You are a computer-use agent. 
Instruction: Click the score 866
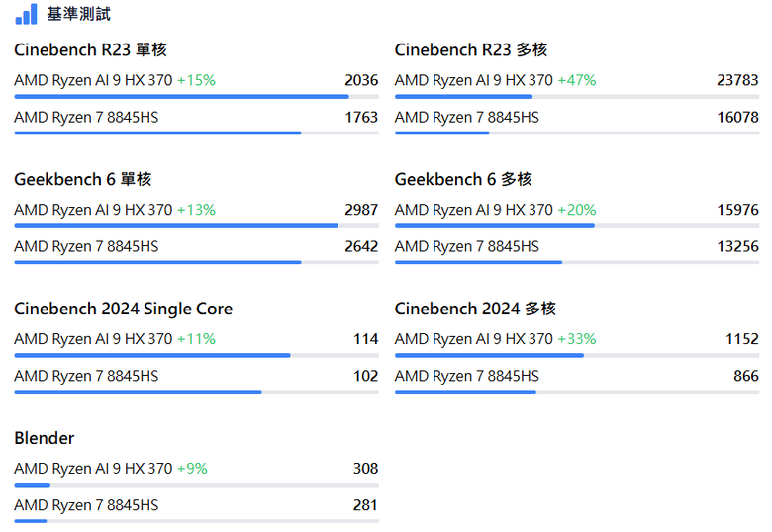pos(746,376)
